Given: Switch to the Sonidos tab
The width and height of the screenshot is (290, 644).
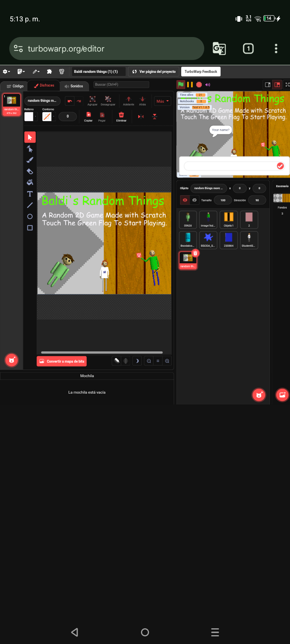Looking at the screenshot, I should [x=74, y=86].
